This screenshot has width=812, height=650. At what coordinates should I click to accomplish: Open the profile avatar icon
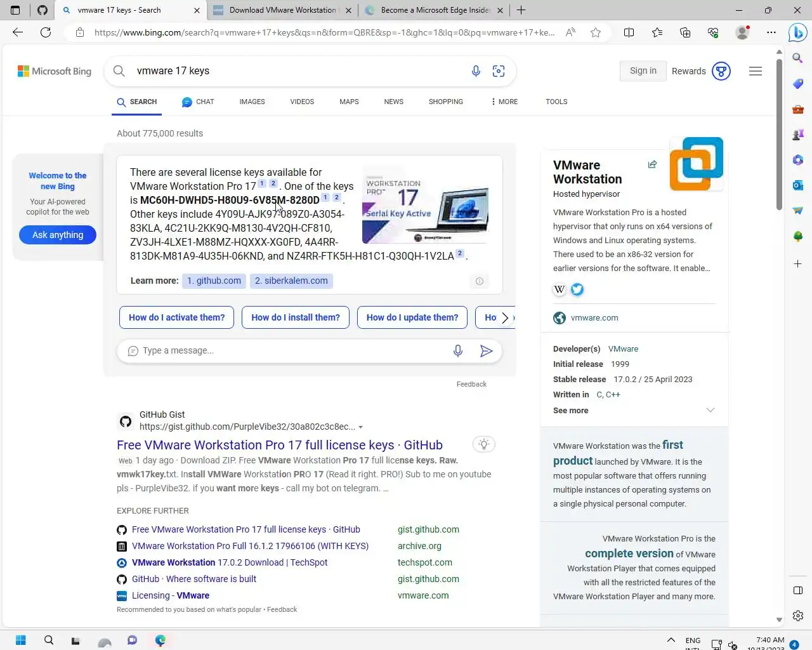click(742, 32)
